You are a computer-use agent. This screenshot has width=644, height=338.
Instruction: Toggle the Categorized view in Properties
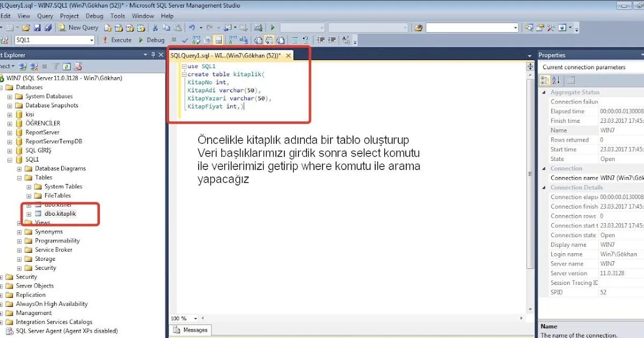[x=543, y=79]
